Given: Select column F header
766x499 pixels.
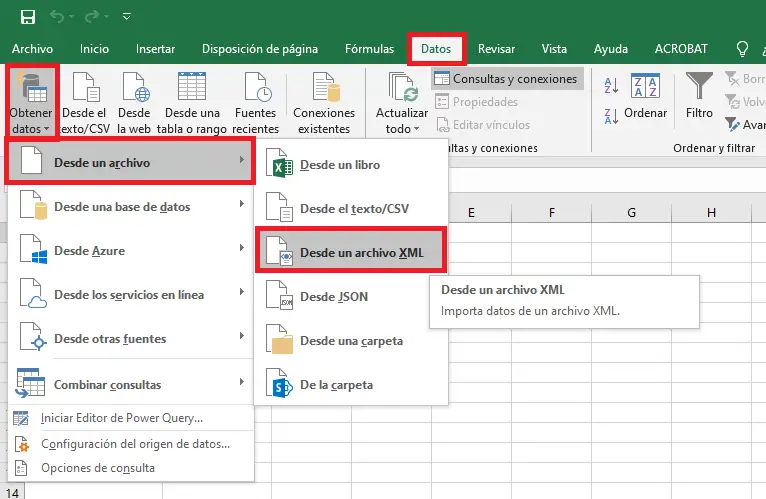Looking at the screenshot, I should [x=552, y=213].
